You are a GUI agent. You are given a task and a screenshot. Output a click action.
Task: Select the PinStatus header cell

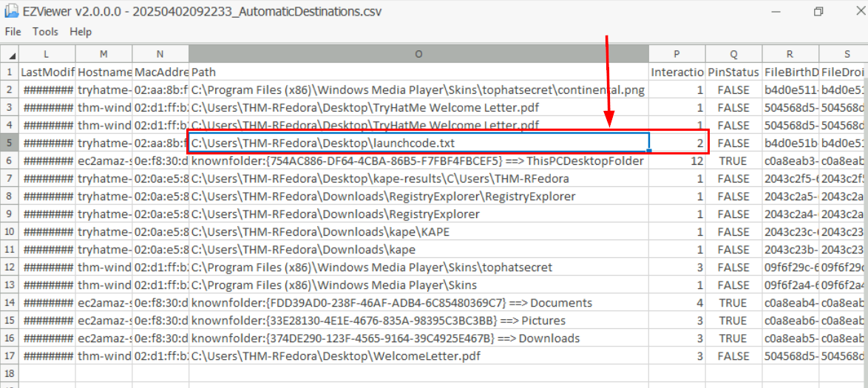point(733,72)
